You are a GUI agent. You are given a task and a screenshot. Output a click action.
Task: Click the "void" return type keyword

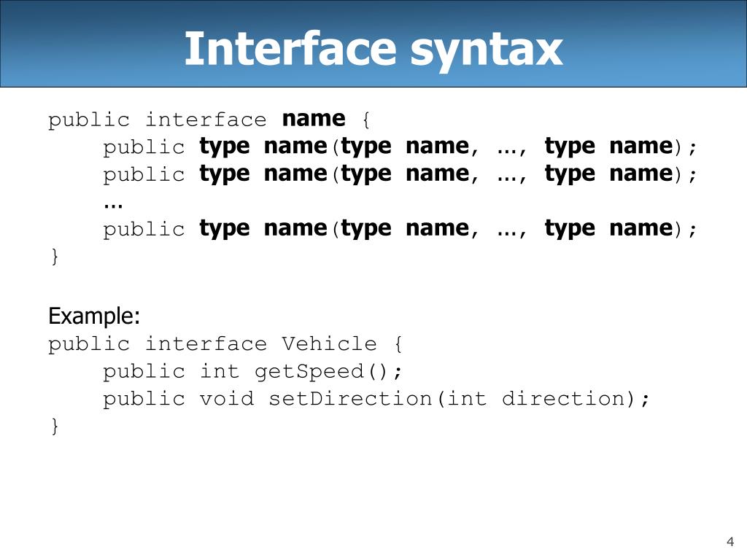(x=227, y=399)
